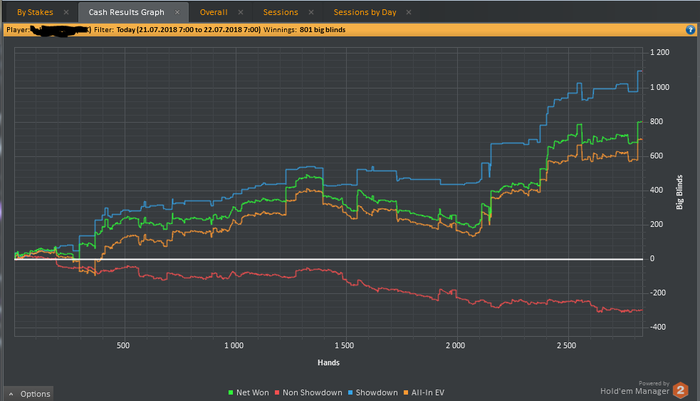Click the green Net Won legend swatch
The width and height of the screenshot is (700, 401).
[231, 393]
